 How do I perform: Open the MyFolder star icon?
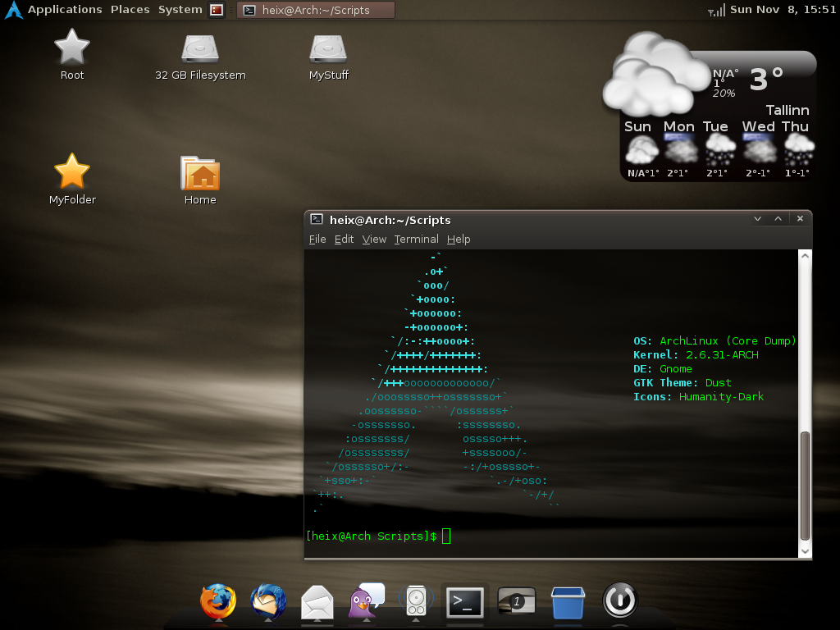tap(72, 171)
